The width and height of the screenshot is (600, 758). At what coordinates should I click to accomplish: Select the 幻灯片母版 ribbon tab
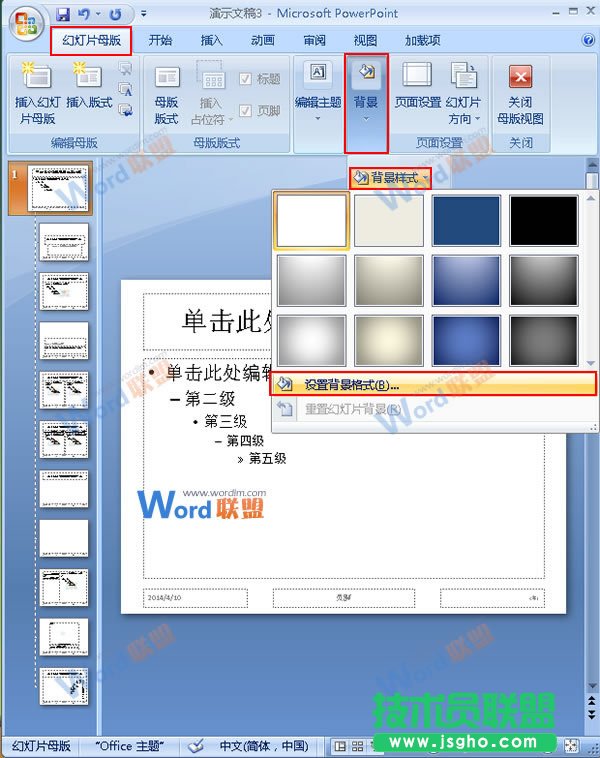click(x=91, y=41)
